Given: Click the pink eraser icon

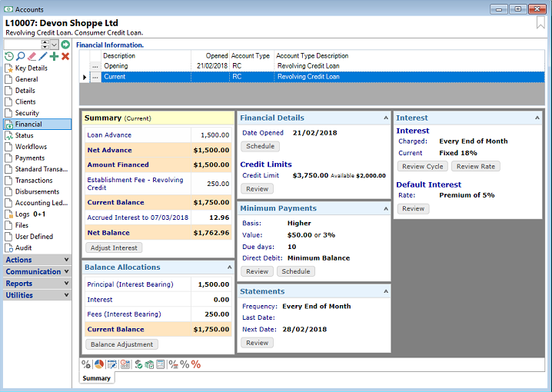Looking at the screenshot, I should click(x=32, y=56).
